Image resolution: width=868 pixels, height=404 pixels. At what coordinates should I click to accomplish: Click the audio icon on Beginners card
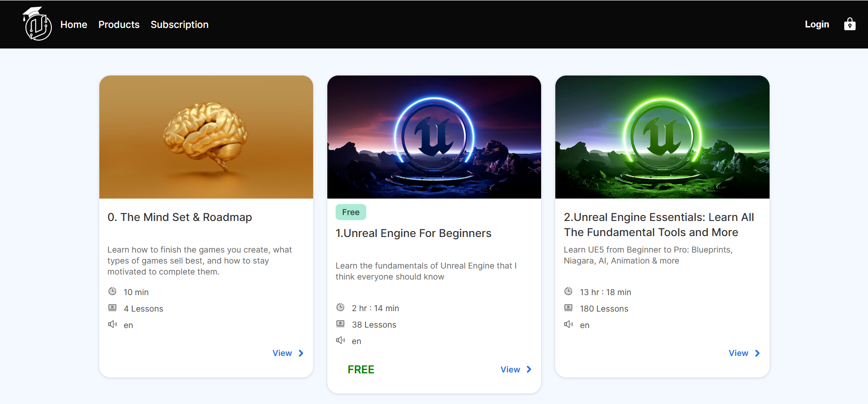[341, 340]
